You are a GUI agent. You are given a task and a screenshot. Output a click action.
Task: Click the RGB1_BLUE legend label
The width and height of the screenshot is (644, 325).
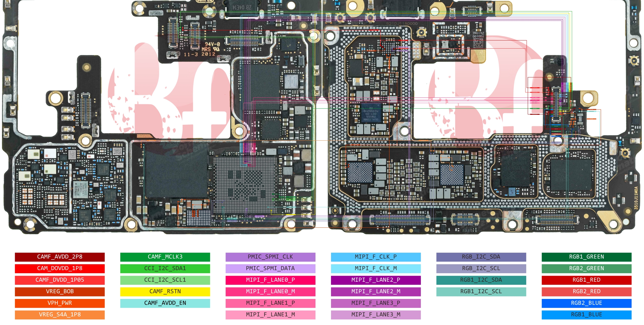coord(587,315)
